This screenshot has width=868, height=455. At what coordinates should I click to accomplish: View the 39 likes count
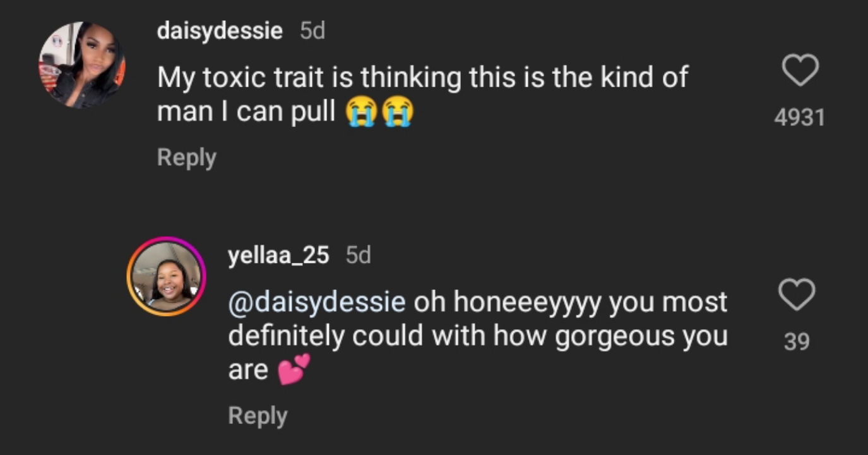pyautogui.click(x=797, y=342)
